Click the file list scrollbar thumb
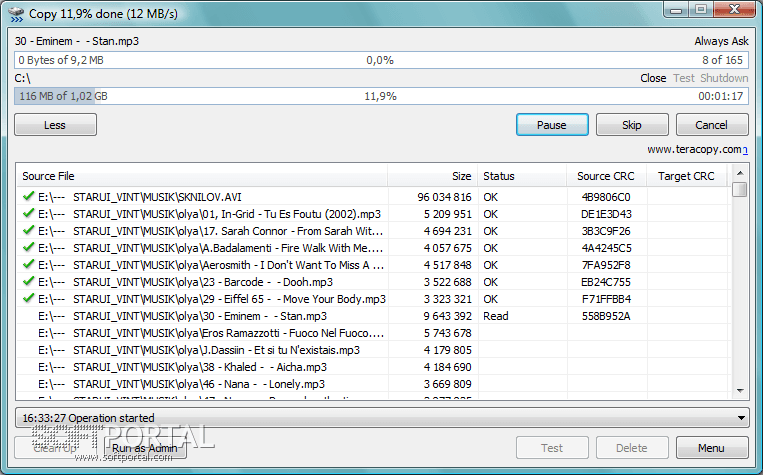763x475 pixels. pos(740,189)
